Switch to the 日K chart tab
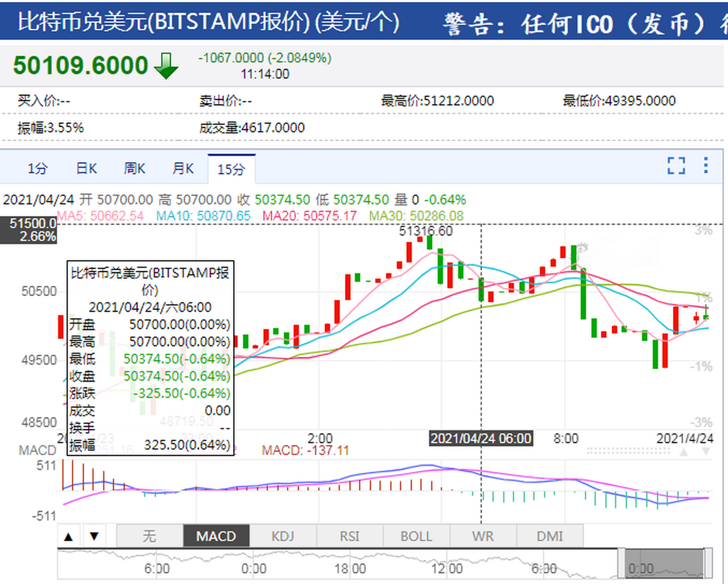This screenshot has height=584, width=728. pyautogui.click(x=86, y=169)
